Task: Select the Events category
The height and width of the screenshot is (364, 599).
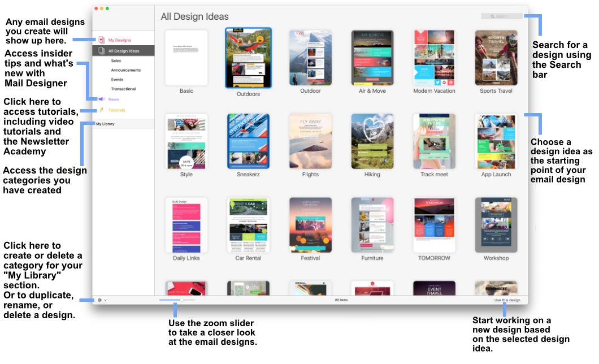Action: [118, 80]
